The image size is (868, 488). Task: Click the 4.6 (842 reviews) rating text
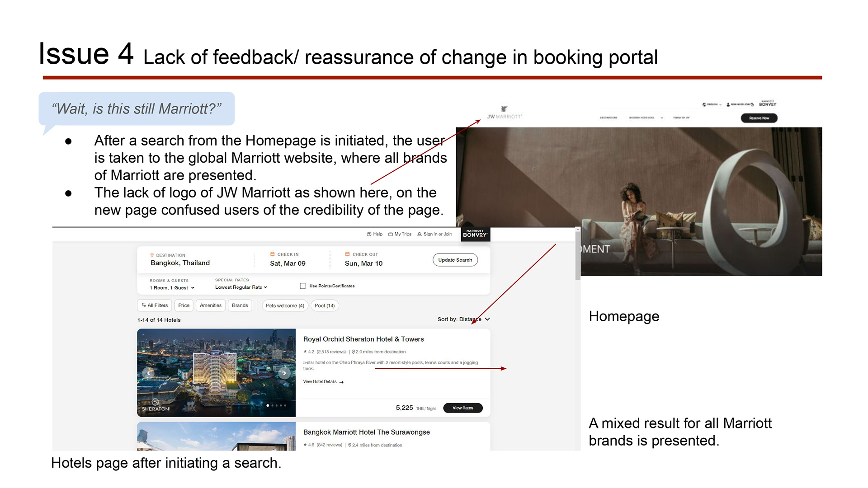pyautogui.click(x=325, y=445)
